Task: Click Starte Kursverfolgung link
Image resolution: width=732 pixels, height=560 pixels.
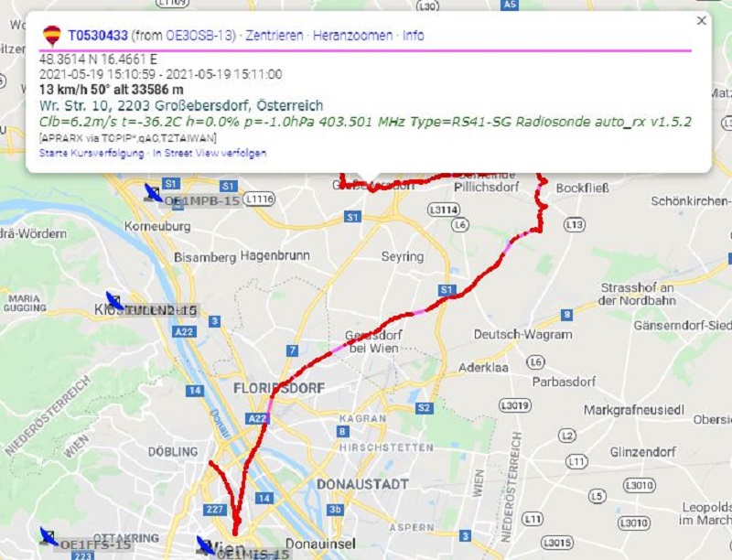Action: (x=91, y=153)
